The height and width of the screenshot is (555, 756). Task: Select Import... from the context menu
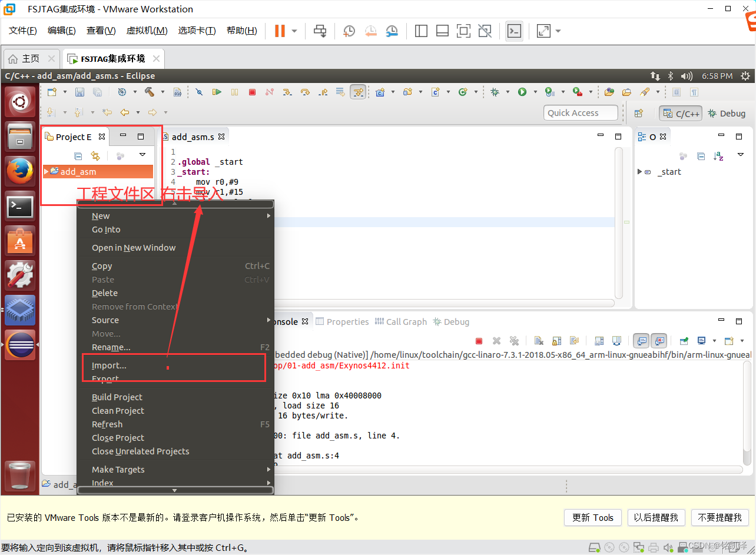pyautogui.click(x=108, y=365)
